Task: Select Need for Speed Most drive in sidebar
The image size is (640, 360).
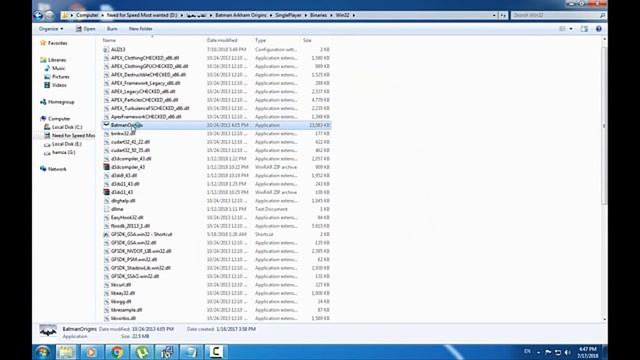Action: [73, 136]
